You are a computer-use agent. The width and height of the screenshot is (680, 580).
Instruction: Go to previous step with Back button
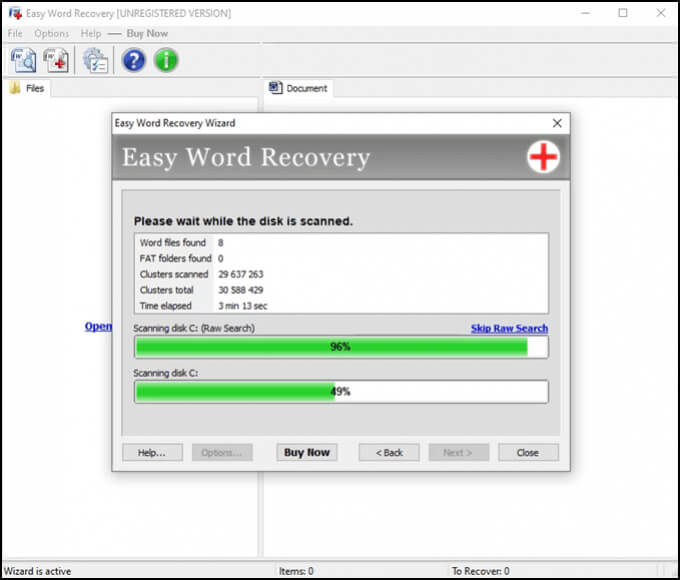388,452
